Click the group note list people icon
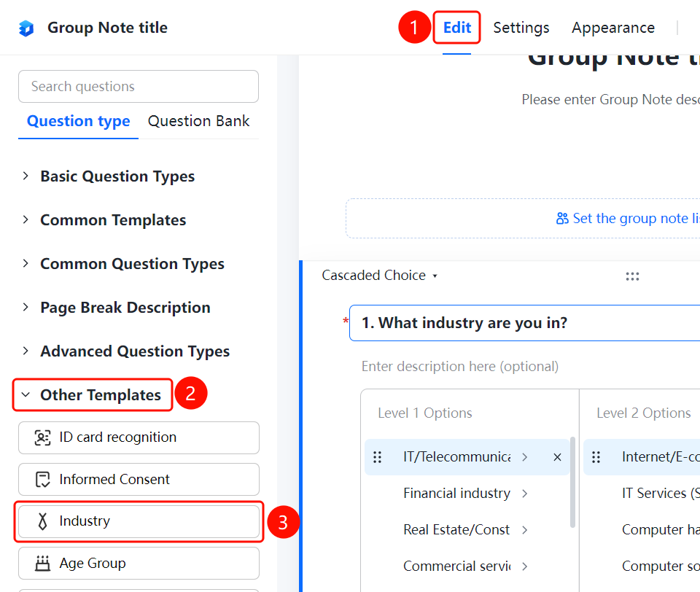The height and width of the screenshot is (592, 700). [x=562, y=218]
